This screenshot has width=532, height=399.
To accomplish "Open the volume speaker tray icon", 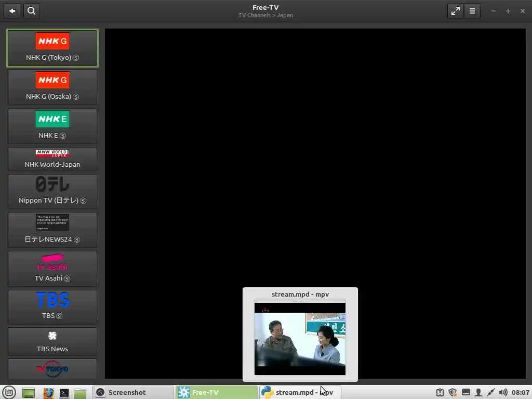I will (x=503, y=393).
